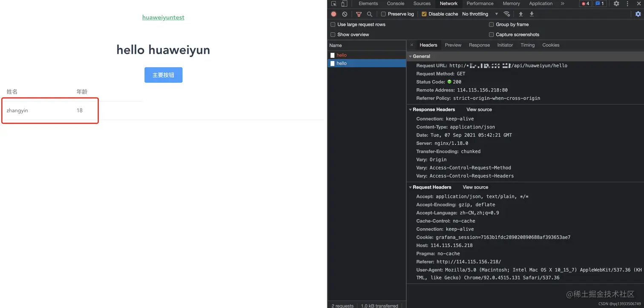The image size is (644, 308).
Task: Click the 姓名 column header
Action: coord(12,92)
